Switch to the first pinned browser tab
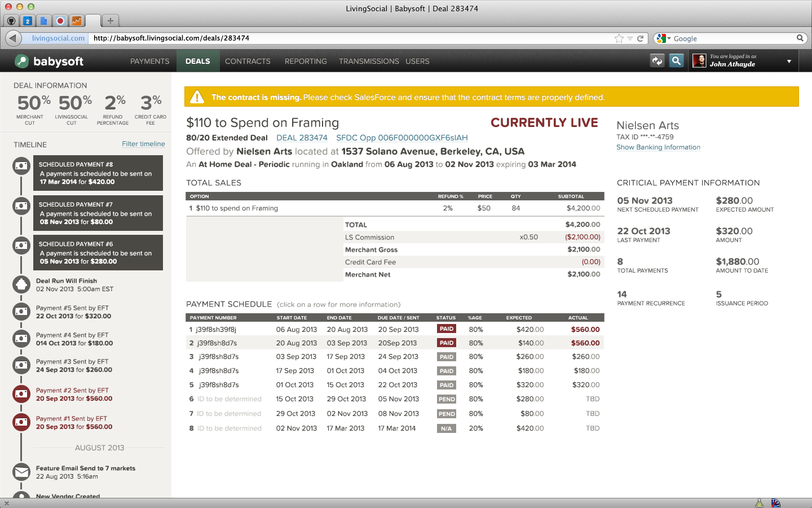Image resolution: width=812 pixels, height=508 pixels. pyautogui.click(x=11, y=21)
